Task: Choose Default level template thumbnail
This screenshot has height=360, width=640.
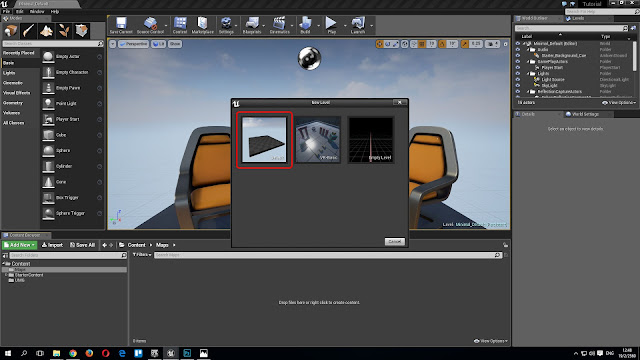Action: pyautogui.click(x=264, y=140)
